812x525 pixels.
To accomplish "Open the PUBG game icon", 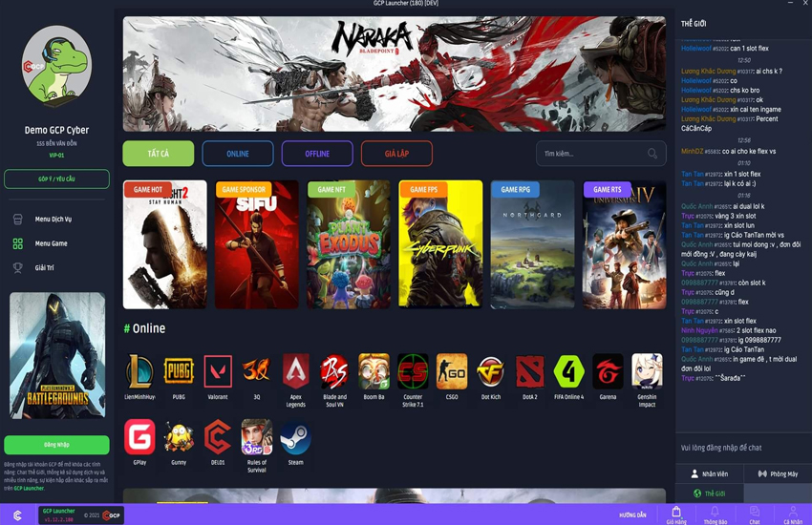I will [x=179, y=371].
